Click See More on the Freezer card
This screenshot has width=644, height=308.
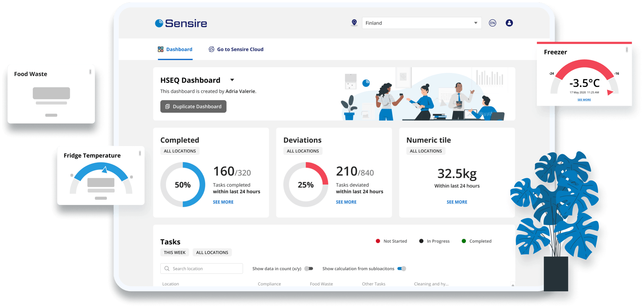(x=584, y=100)
